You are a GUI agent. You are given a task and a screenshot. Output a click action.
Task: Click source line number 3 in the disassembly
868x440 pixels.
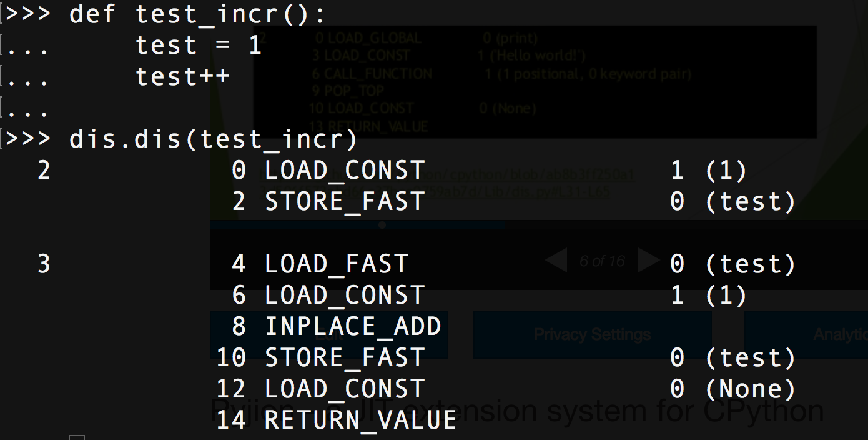point(44,264)
